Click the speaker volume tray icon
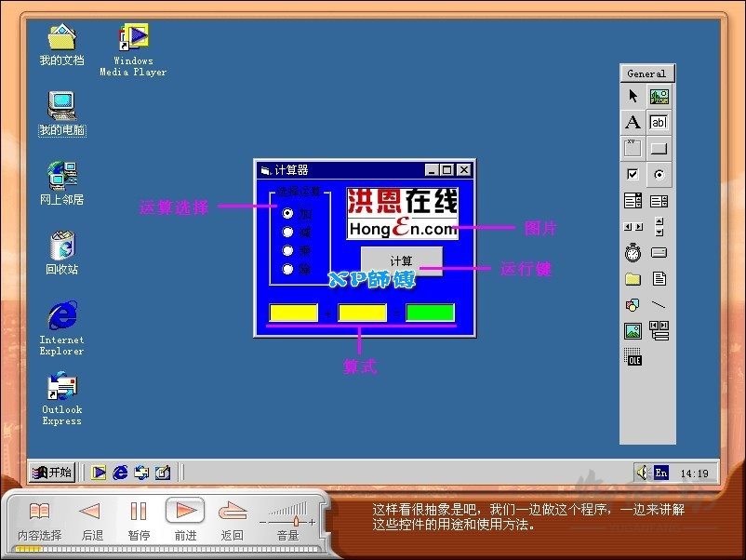The width and height of the screenshot is (746, 560). click(x=643, y=473)
